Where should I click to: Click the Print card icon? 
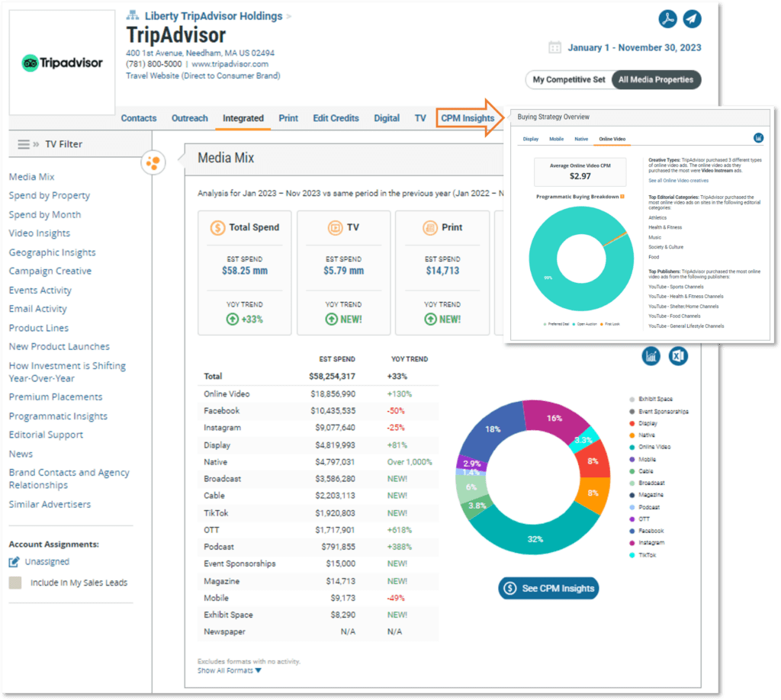coord(430,227)
